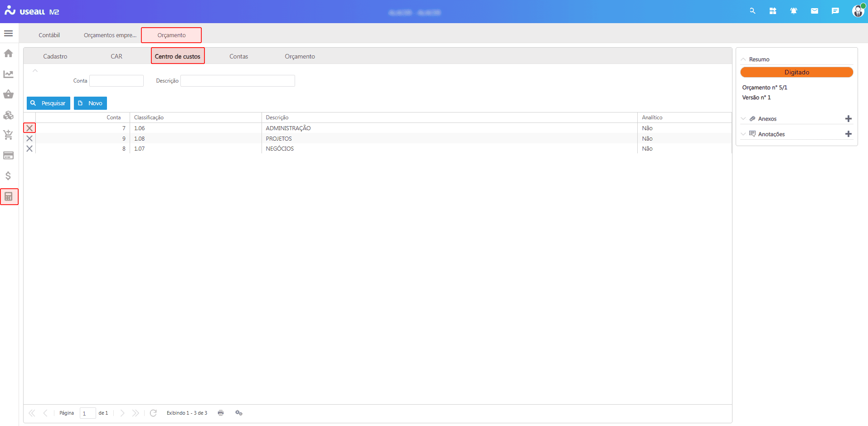This screenshot has height=426, width=868.
Task: Open the dollar sign financial module
Action: 8,176
